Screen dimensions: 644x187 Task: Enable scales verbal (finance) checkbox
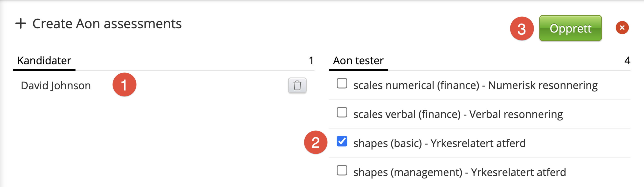click(x=342, y=112)
